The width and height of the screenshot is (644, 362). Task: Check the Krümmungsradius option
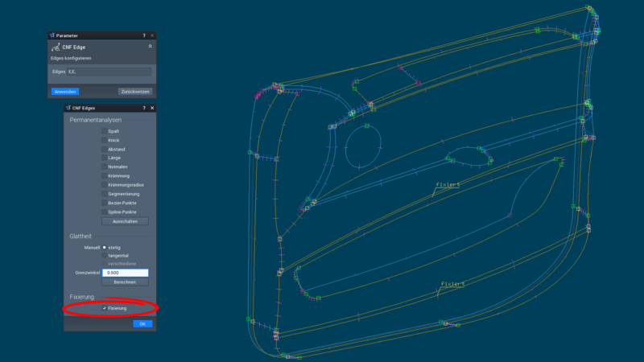point(104,185)
